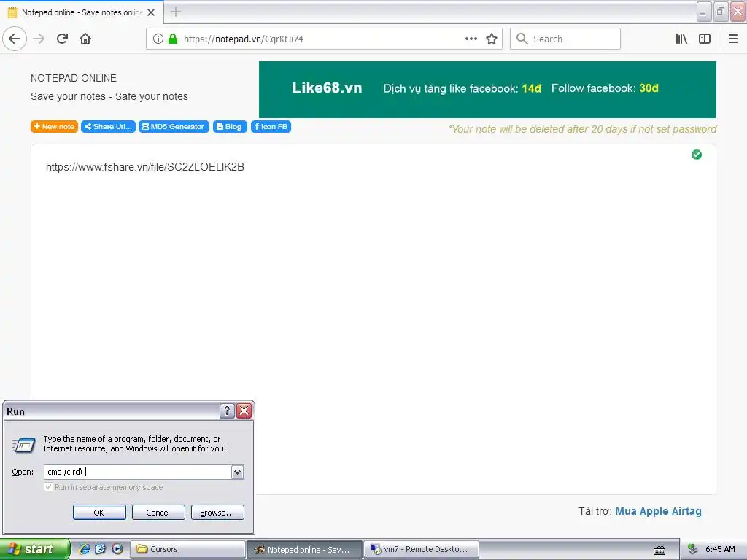Click Browse in the Run dialog
The image size is (747, 560).
tap(217, 513)
